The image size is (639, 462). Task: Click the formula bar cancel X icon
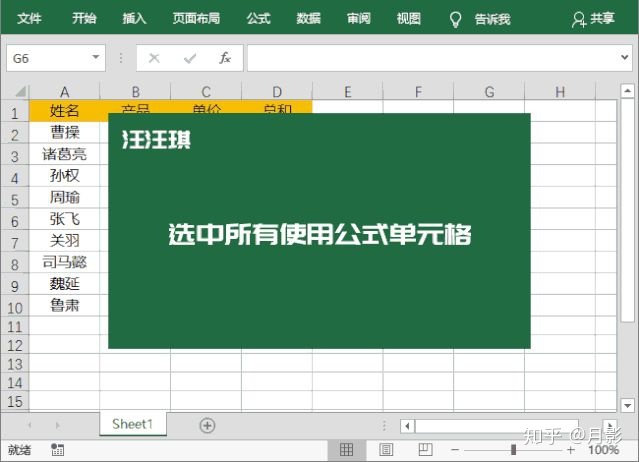tap(154, 58)
